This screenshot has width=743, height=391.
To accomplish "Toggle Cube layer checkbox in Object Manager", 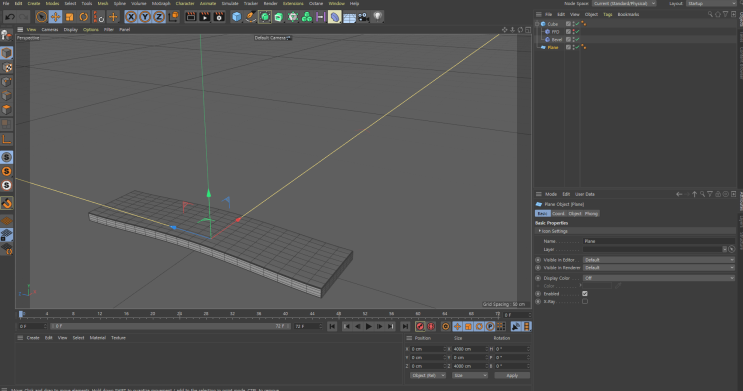I will pyautogui.click(x=568, y=24).
